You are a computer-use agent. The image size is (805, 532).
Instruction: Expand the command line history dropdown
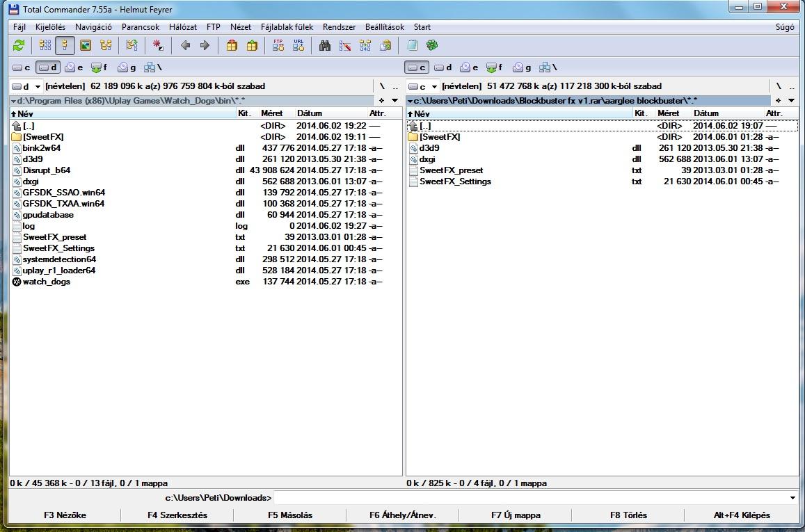[792, 498]
